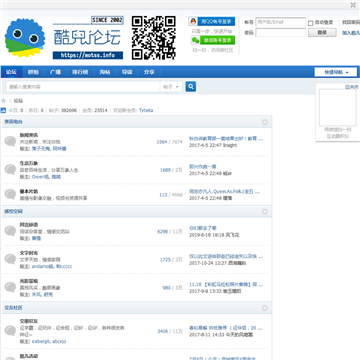360x360 pixels.
Task: Click the home icon in the breadcrumb
Action: pyautogui.click(x=3, y=101)
